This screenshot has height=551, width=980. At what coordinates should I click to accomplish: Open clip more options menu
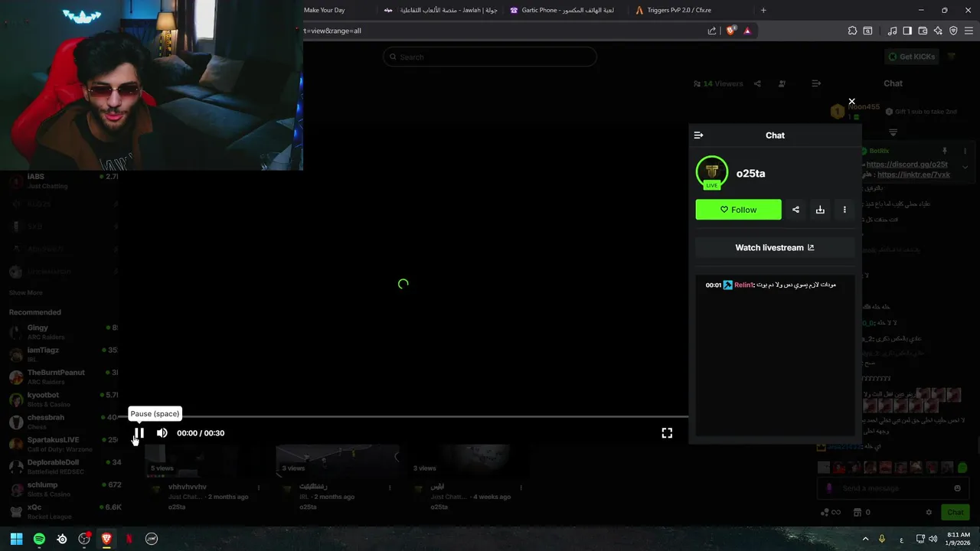coord(844,210)
